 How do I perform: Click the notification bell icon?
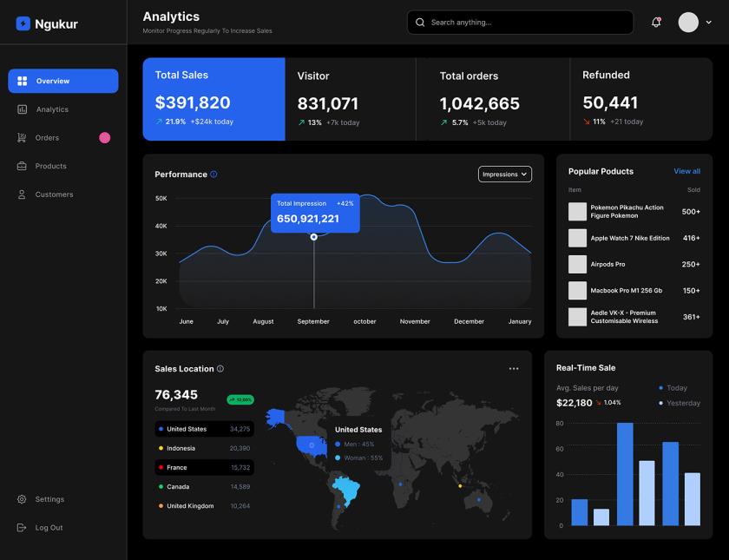(x=657, y=22)
